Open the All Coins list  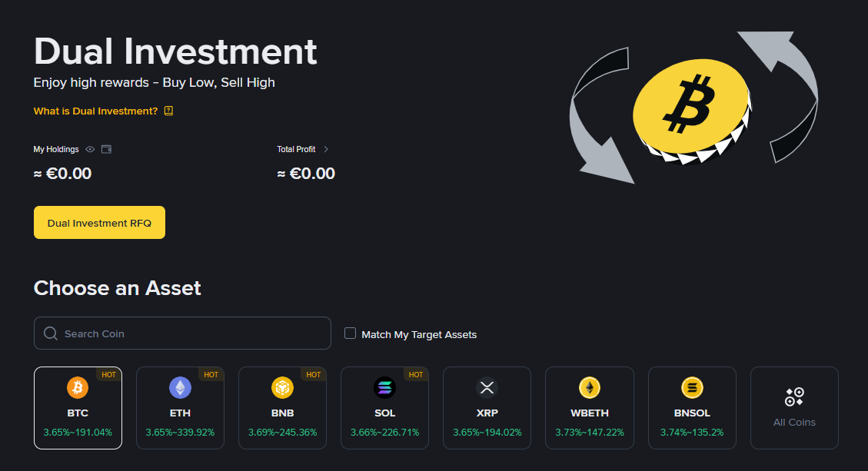point(794,408)
